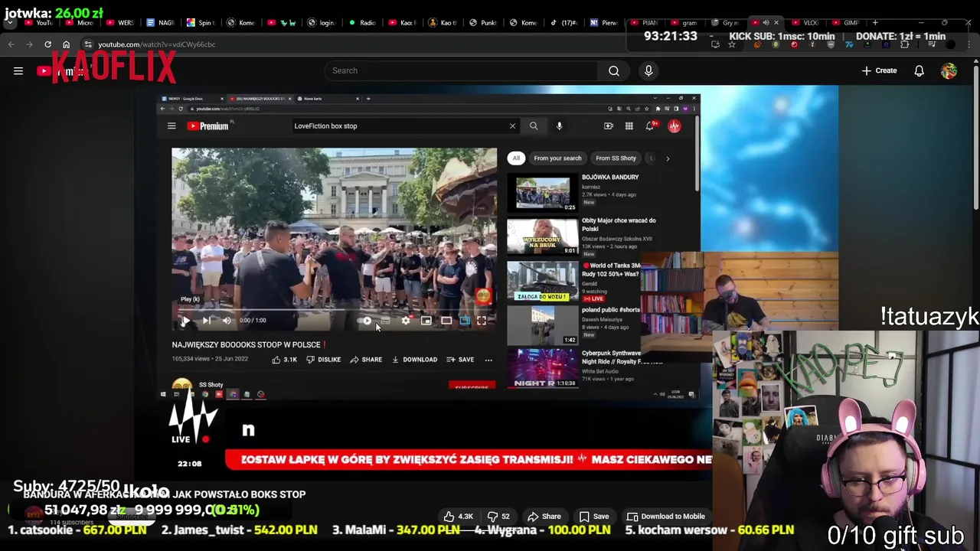The image size is (980, 551).
Task: Click DOWNLOAD under inner video
Action: pyautogui.click(x=414, y=360)
